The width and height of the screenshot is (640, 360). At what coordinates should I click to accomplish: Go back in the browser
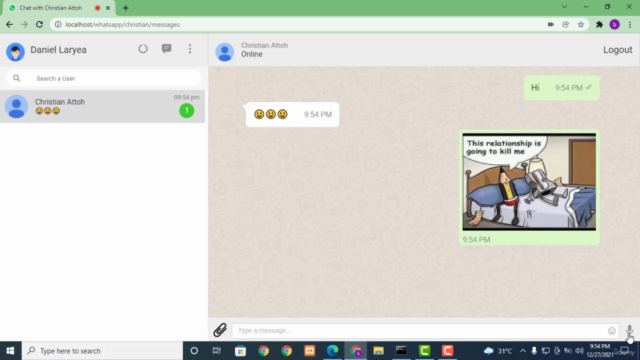tap(9, 24)
